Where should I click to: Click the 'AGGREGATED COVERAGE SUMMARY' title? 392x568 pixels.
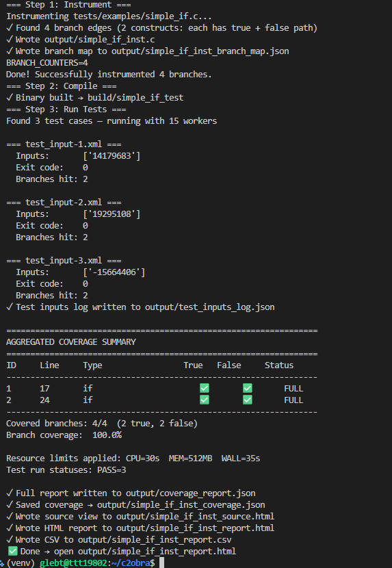(x=71, y=342)
